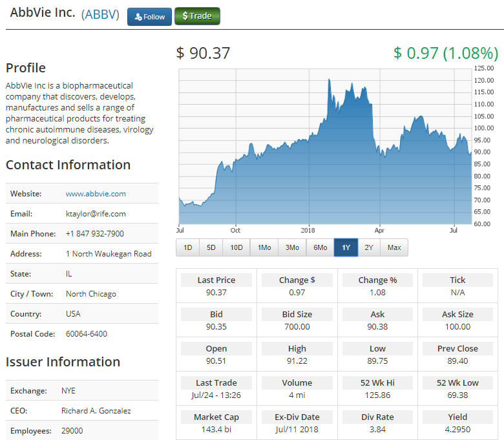Click the State value IL
The image size is (504, 440).
68,274
